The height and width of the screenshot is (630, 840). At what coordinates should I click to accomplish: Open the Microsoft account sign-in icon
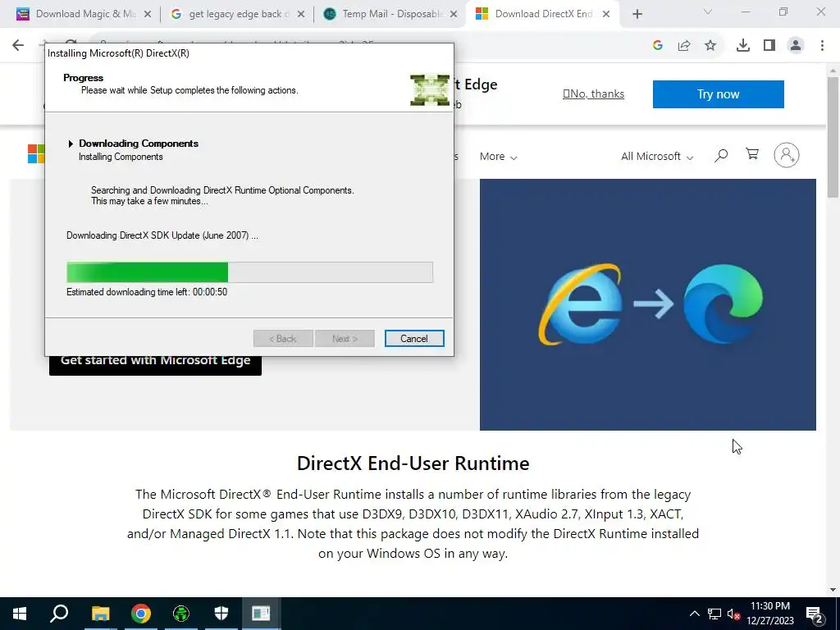coord(787,155)
